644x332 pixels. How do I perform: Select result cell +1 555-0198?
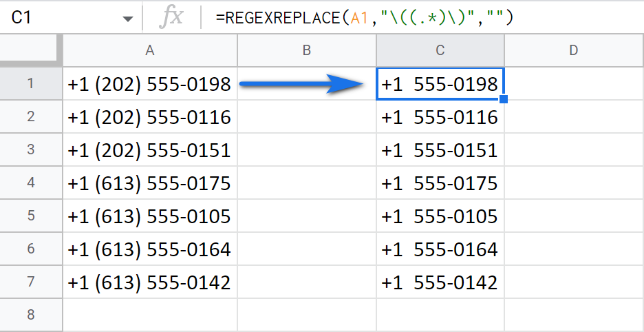click(x=440, y=83)
